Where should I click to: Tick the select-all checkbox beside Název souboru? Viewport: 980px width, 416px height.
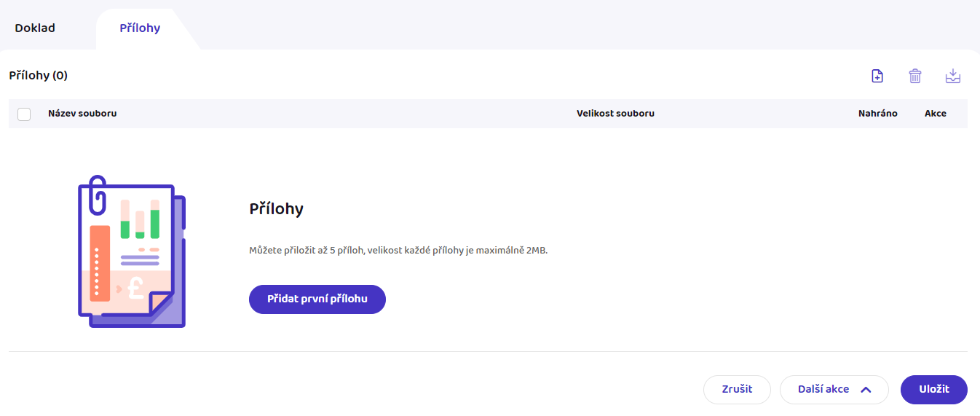click(x=24, y=114)
